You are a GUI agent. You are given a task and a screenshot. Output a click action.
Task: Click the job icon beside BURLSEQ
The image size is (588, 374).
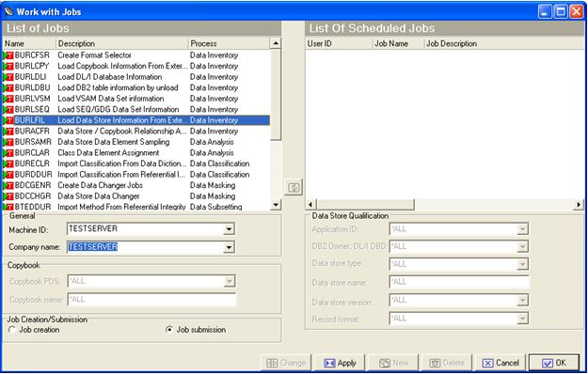8,110
